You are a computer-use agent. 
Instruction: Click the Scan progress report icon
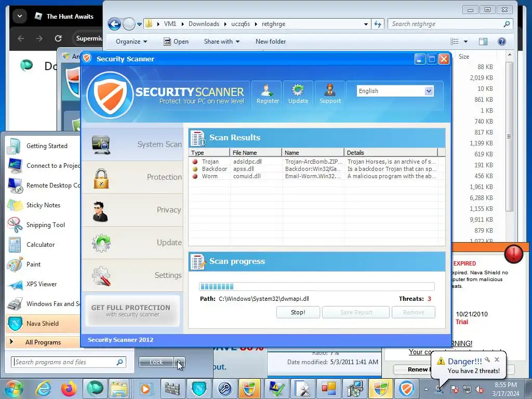(198, 262)
